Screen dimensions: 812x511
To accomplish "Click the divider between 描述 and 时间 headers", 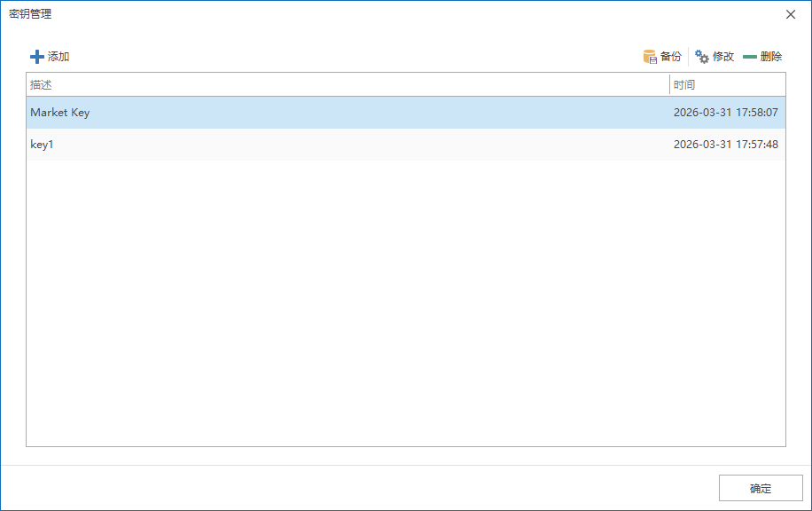I will 670,85.
